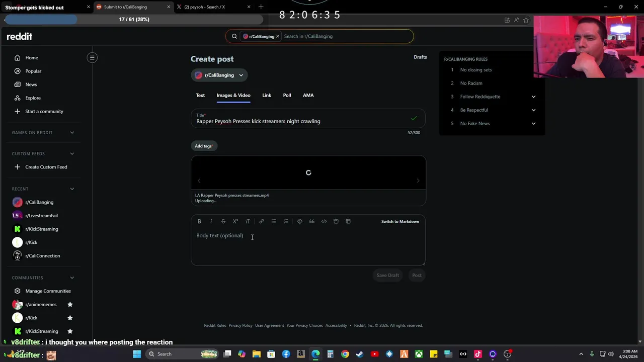Show next media in upload preview
This screenshot has width=644, height=362.
418,180
